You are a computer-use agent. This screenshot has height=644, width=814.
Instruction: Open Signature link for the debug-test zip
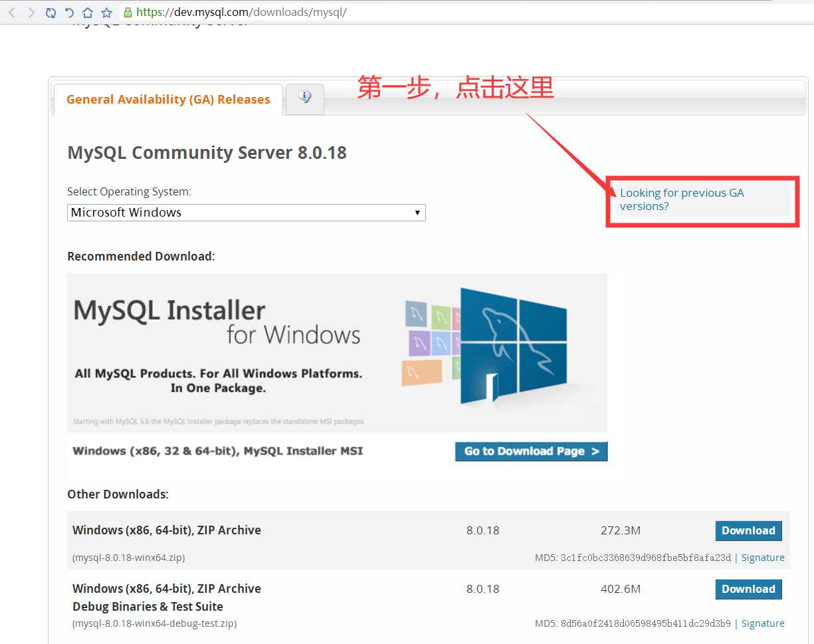pos(763,623)
